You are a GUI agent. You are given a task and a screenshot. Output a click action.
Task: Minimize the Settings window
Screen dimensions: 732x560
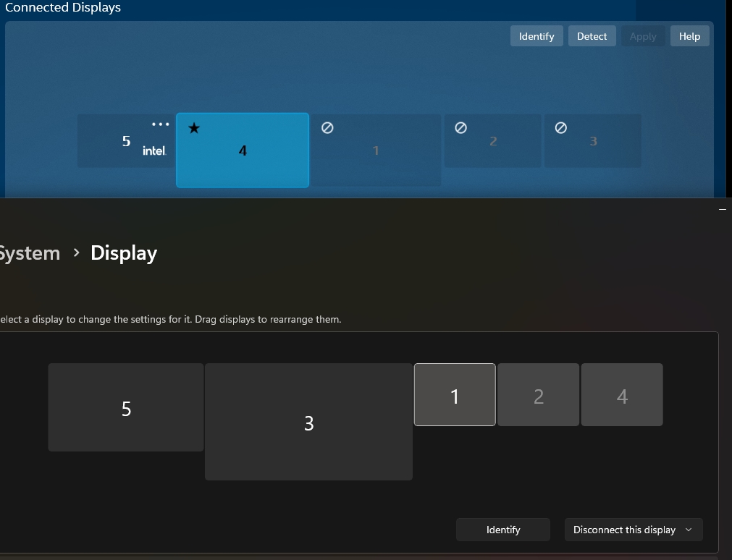(x=722, y=209)
